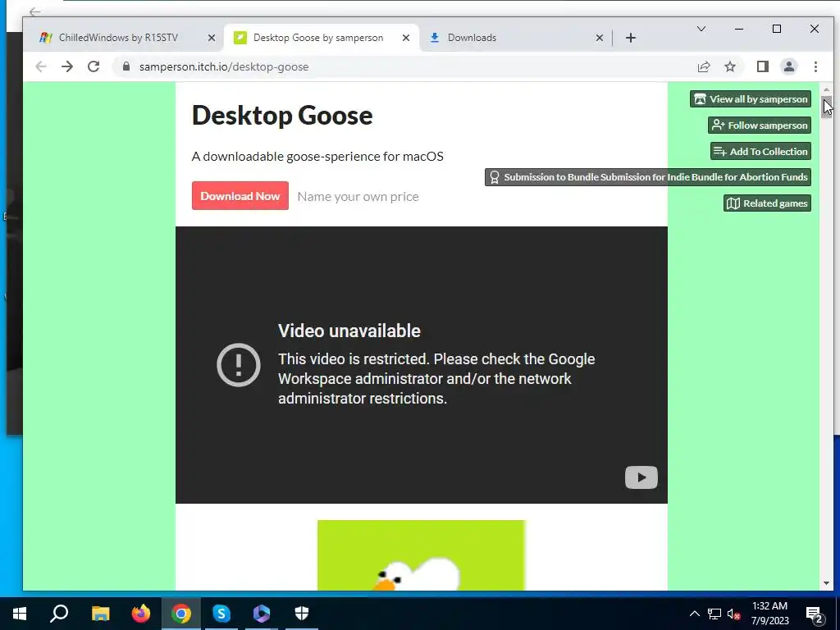Click the YouTube logo on the video player

tap(641, 477)
